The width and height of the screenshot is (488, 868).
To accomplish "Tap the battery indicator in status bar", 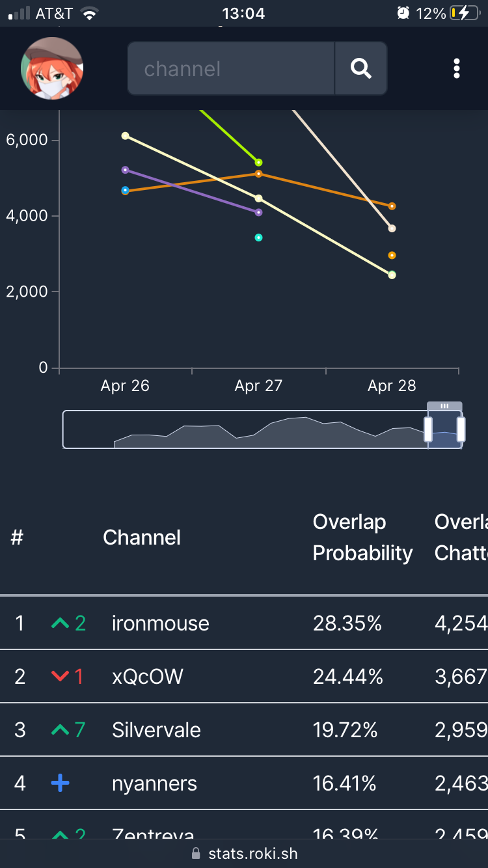I will pyautogui.click(x=468, y=13).
